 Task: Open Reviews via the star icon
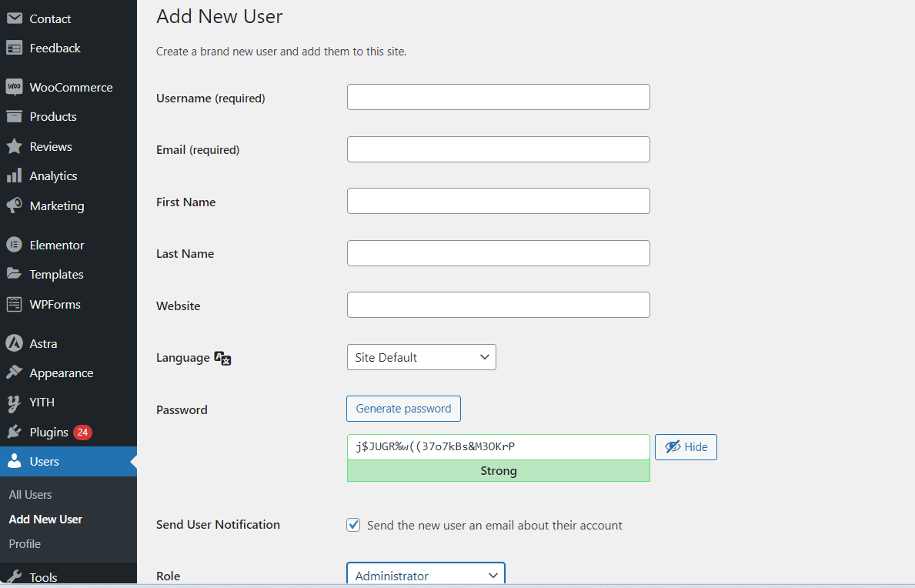coord(15,146)
